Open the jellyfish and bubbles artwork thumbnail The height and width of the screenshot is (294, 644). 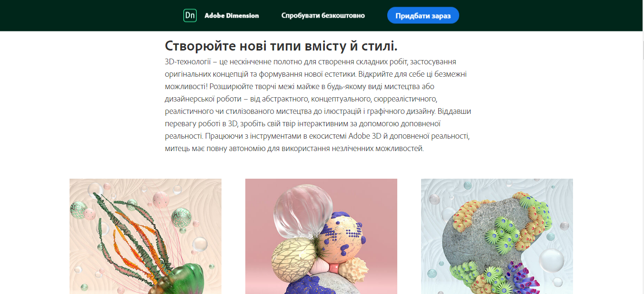pos(145,236)
